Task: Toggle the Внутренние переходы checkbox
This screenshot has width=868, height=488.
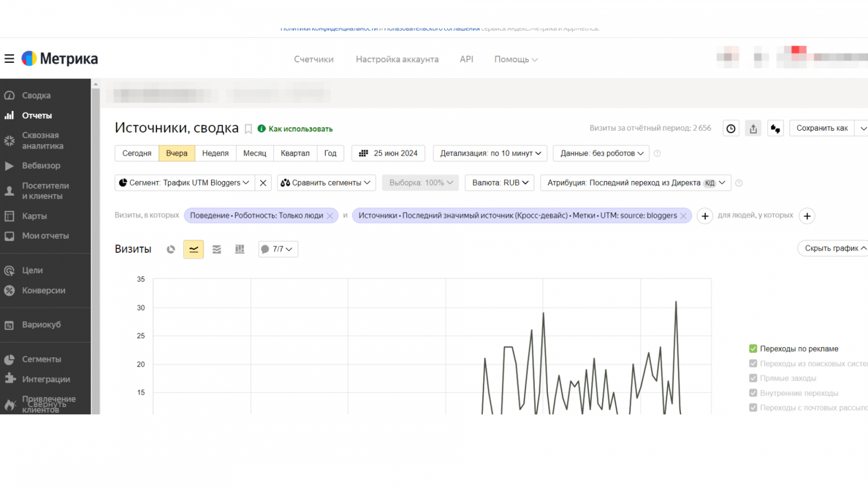Action: click(x=753, y=393)
